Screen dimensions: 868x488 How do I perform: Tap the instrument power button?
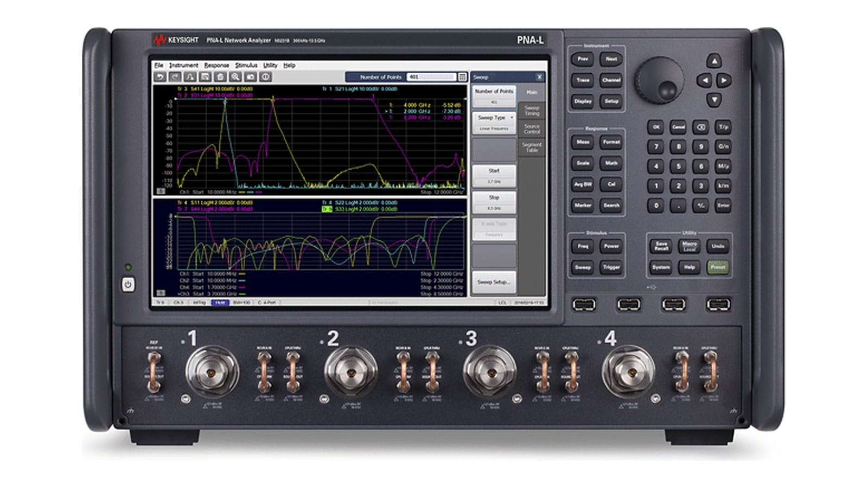click(128, 284)
